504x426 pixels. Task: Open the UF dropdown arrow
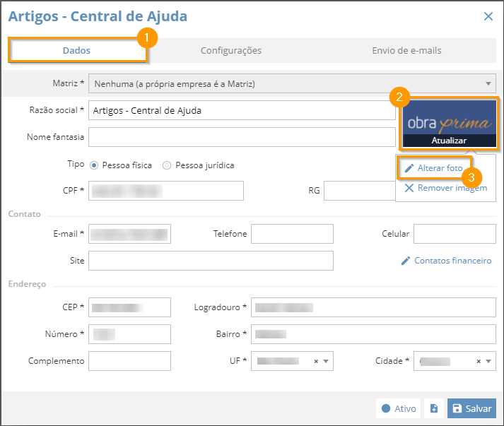326,361
